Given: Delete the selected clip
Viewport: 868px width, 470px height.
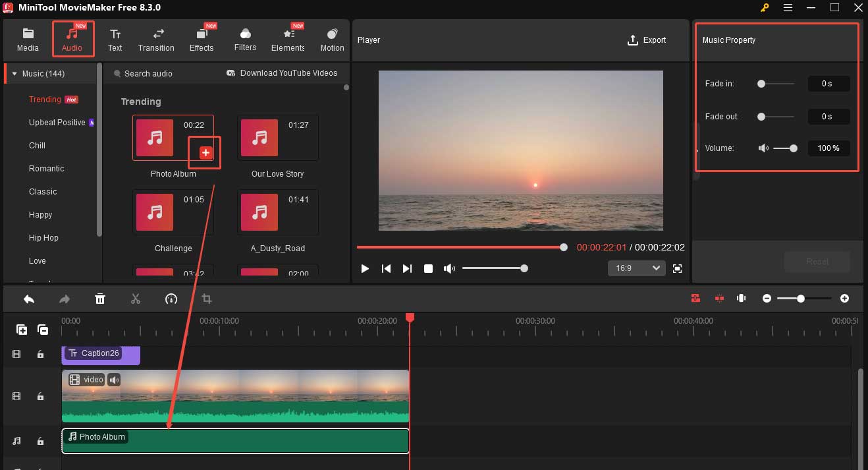Looking at the screenshot, I should point(100,299).
